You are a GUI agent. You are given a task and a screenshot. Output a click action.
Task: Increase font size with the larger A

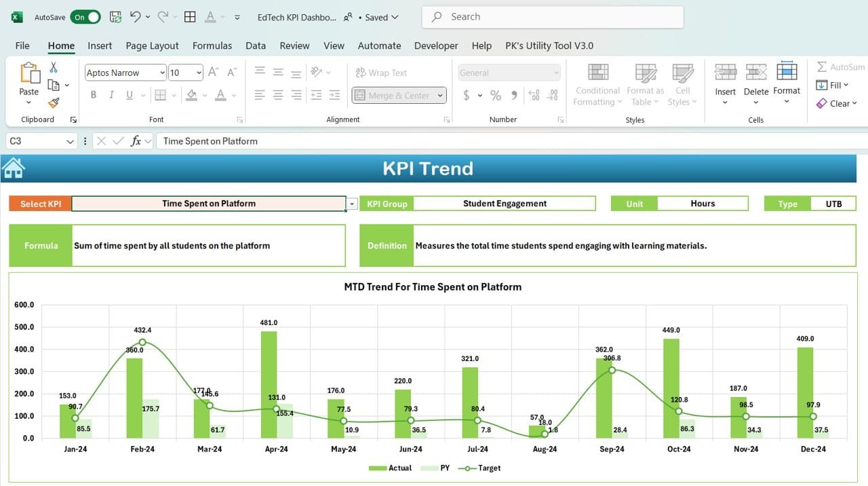[213, 72]
